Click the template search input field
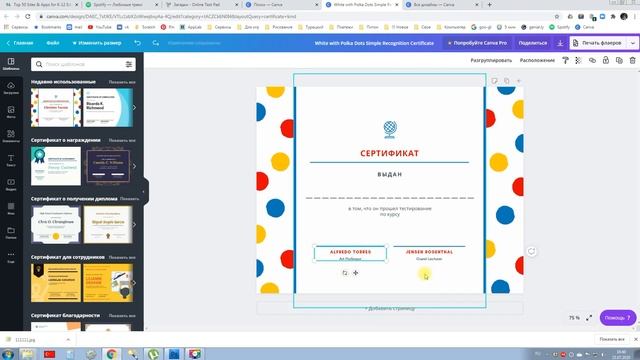This screenshot has width=640, height=360. click(84, 64)
